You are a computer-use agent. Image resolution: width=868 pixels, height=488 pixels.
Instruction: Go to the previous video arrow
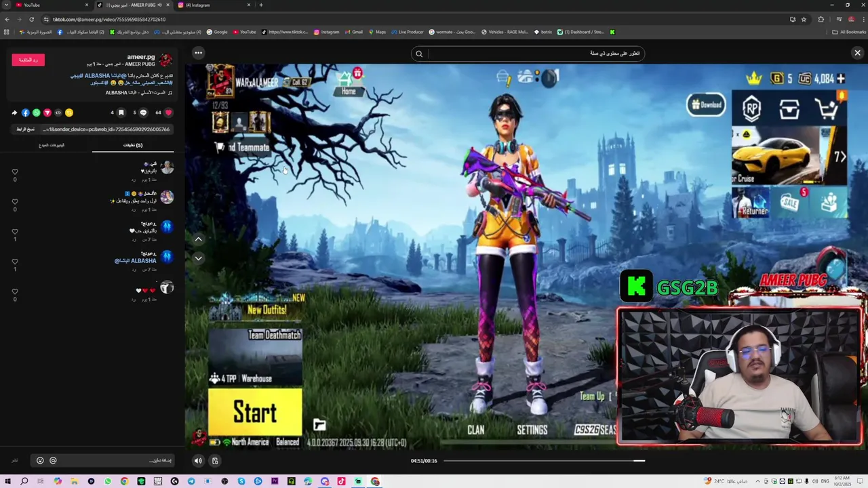point(198,239)
